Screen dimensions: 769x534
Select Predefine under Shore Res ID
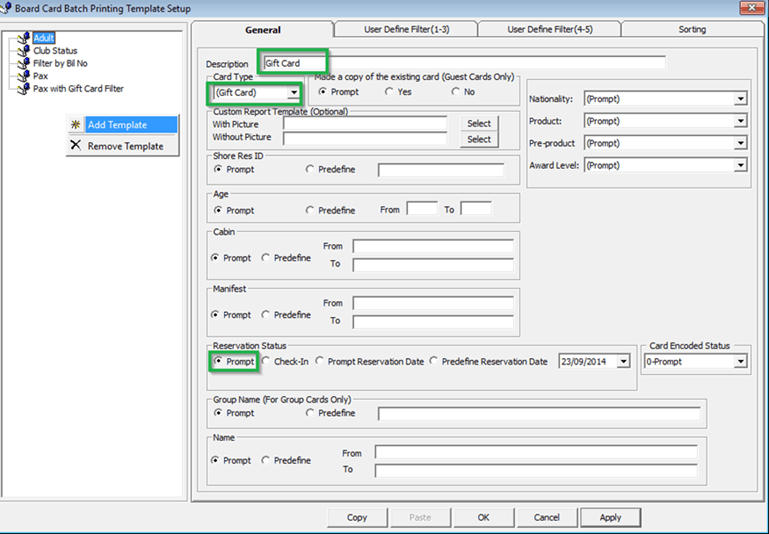coord(309,169)
